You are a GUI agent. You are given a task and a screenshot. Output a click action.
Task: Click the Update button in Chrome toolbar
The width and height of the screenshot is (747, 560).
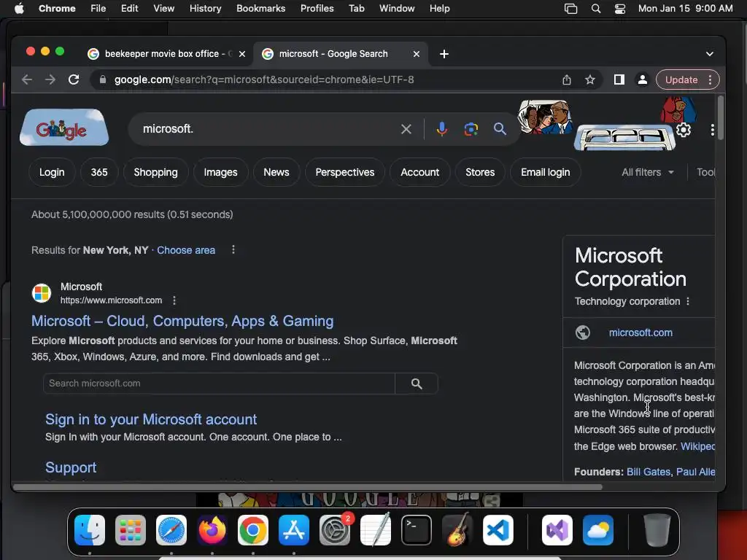click(681, 79)
